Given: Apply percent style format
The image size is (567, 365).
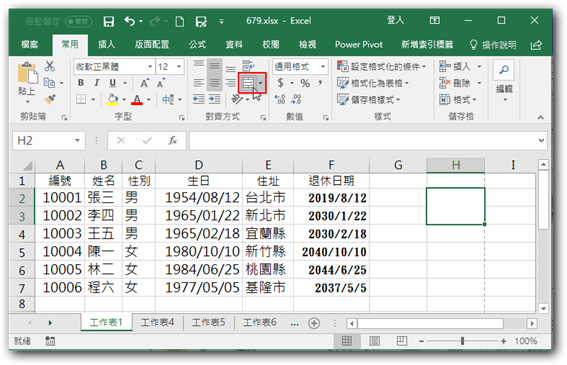Looking at the screenshot, I should pyautogui.click(x=305, y=83).
